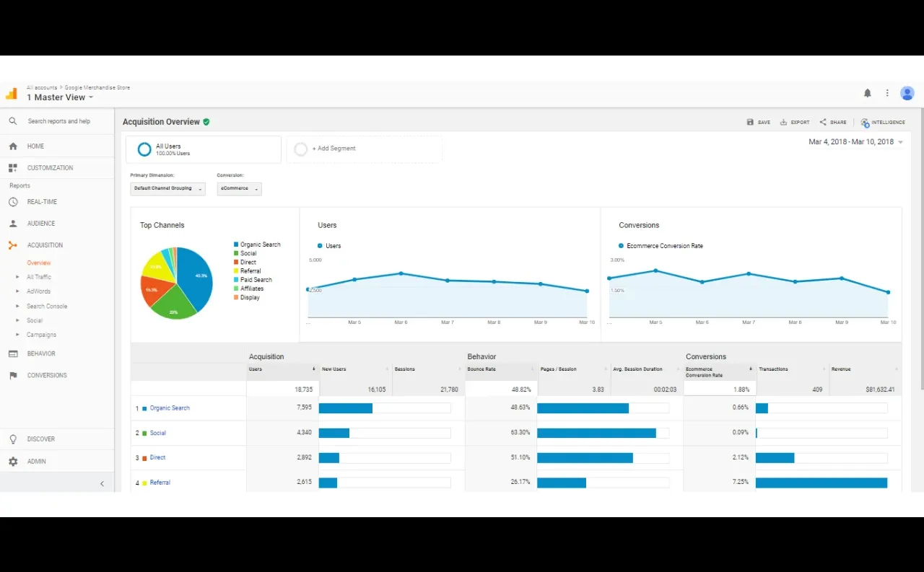Open the eCommerce conversion dropdown

[x=239, y=189]
